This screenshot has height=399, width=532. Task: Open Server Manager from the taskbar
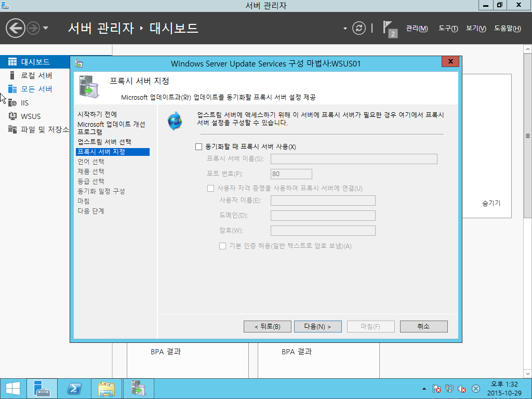(x=42, y=389)
